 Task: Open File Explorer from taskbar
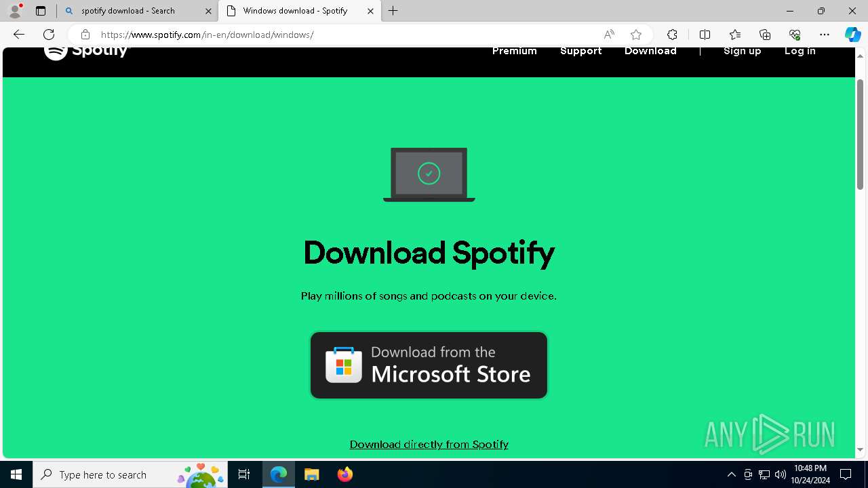(312, 474)
